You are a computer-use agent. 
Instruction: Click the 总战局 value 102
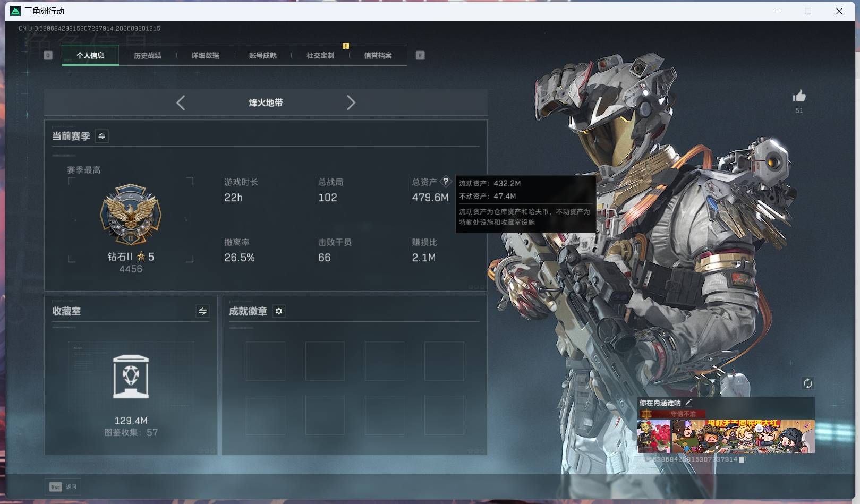[328, 198]
